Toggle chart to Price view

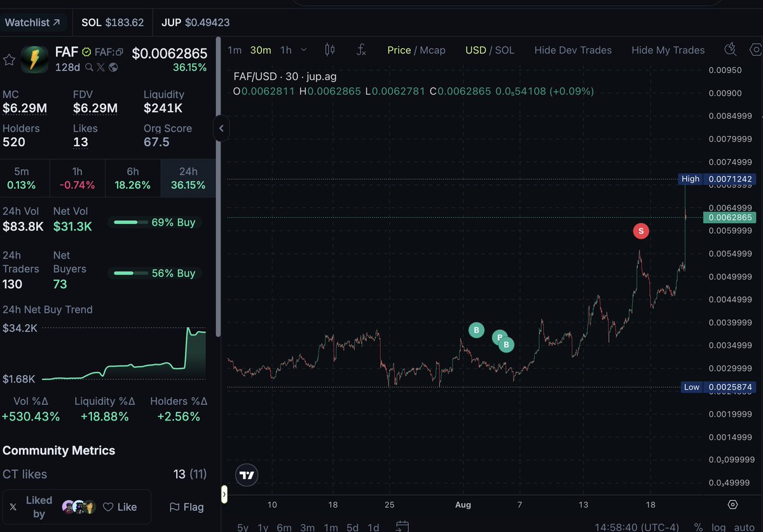coord(399,50)
